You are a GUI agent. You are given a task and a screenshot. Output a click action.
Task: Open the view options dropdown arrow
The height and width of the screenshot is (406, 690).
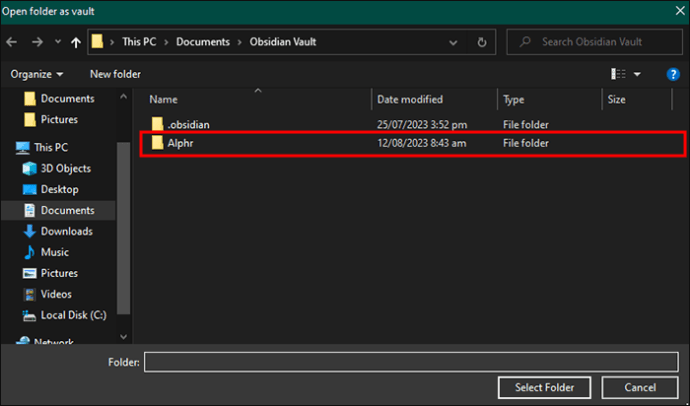[x=637, y=74]
